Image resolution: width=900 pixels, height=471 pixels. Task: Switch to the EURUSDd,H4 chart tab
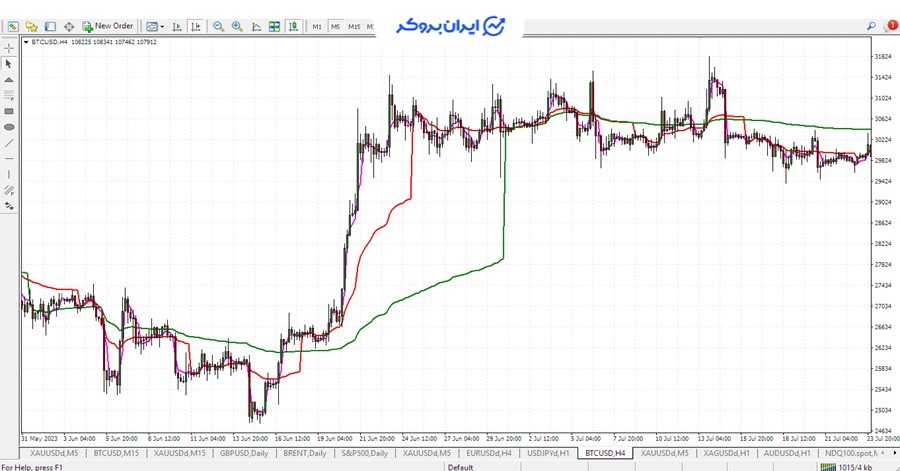point(489,453)
